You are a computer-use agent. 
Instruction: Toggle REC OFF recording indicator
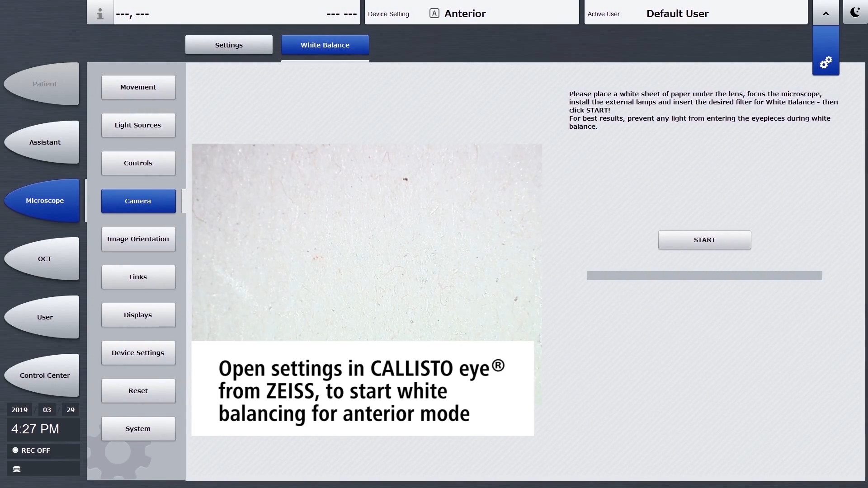(43, 450)
